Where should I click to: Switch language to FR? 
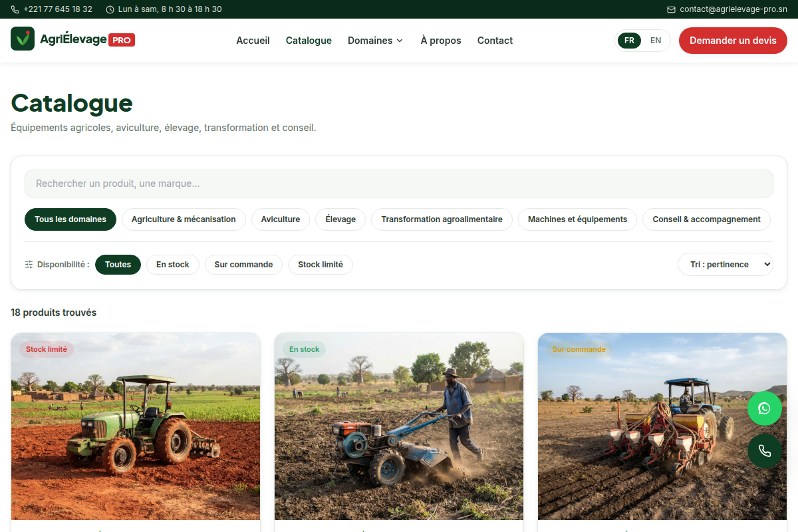pos(629,41)
